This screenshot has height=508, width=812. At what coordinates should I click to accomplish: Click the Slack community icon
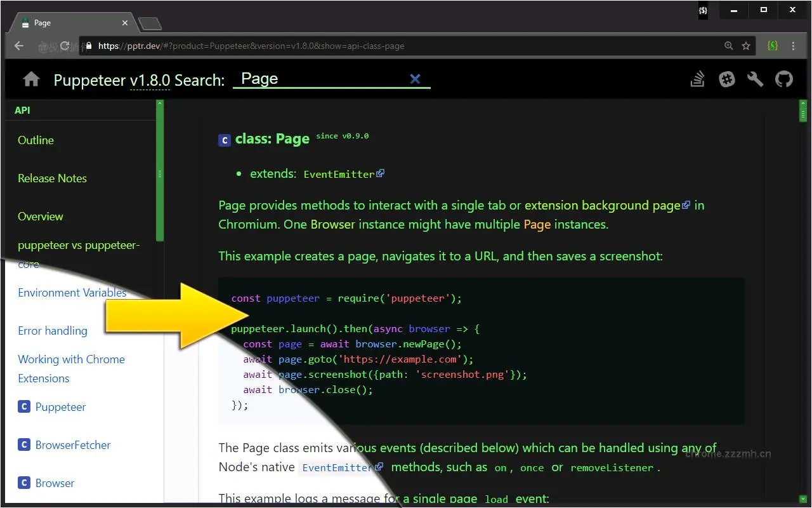[726, 79]
